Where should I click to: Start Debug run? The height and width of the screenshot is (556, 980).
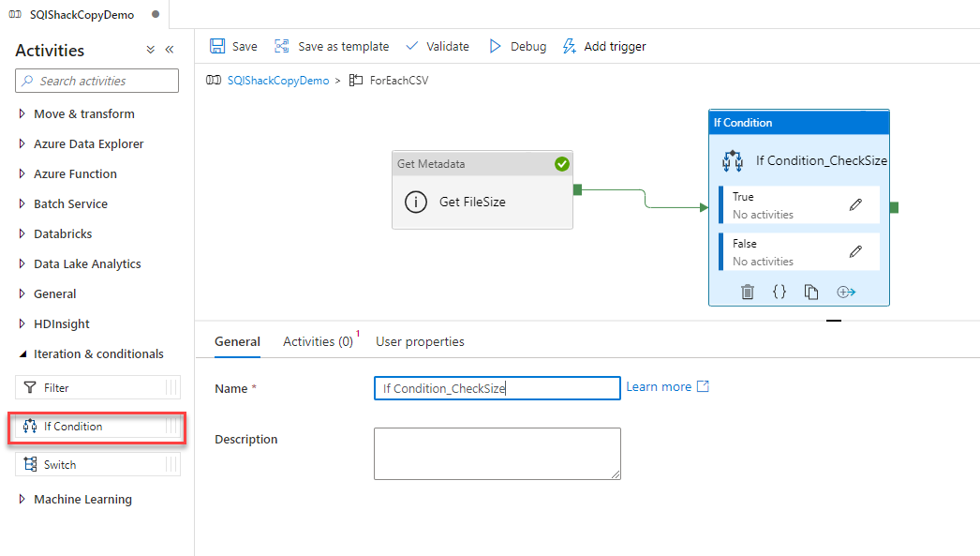pos(518,46)
